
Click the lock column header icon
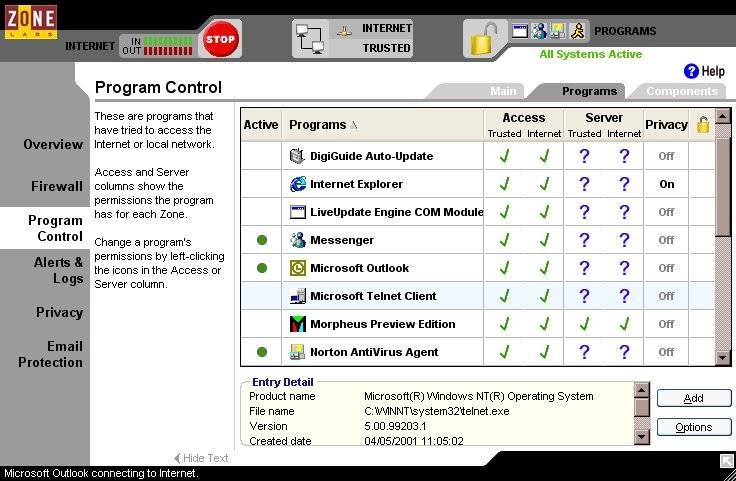coord(703,124)
